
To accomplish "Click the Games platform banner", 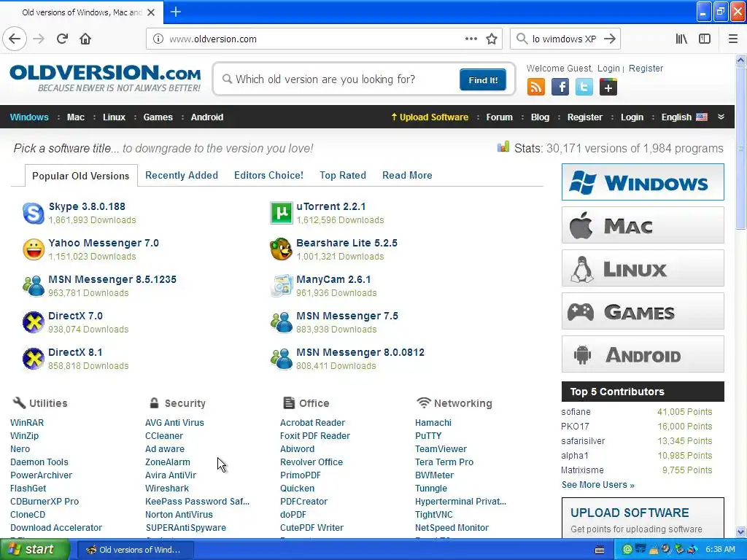I will 643,311.
